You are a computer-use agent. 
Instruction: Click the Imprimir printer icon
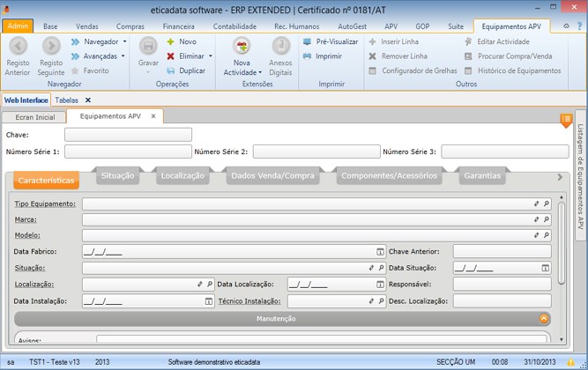[307, 55]
